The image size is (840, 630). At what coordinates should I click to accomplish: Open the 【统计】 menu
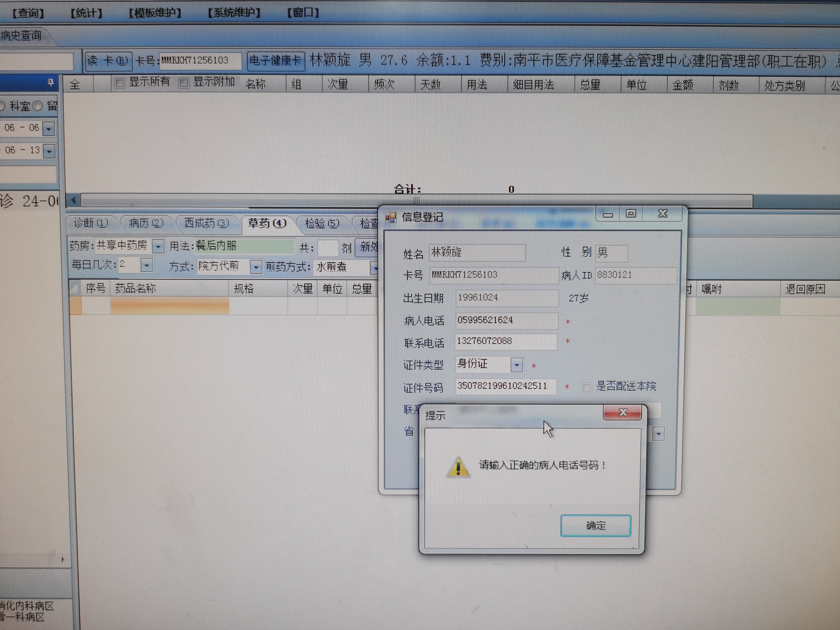tap(86, 13)
